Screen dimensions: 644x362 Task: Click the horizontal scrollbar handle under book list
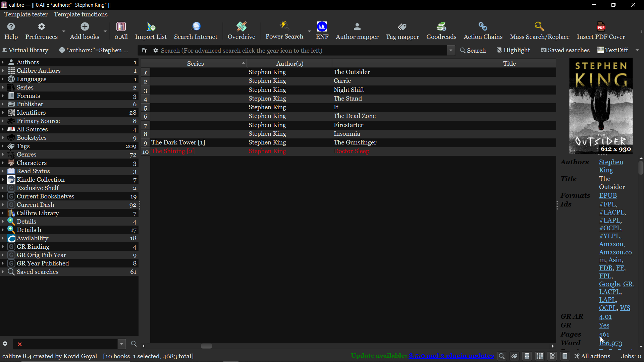(x=206, y=346)
